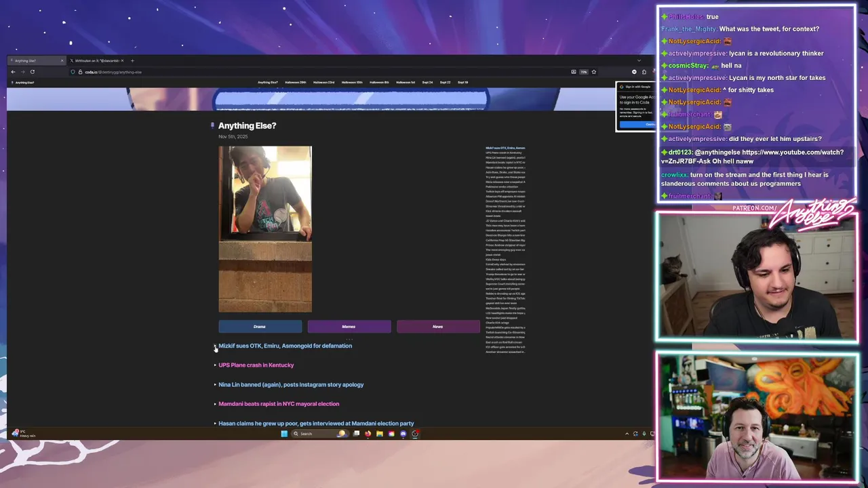Open the Sept 18 page tab

pos(462,83)
